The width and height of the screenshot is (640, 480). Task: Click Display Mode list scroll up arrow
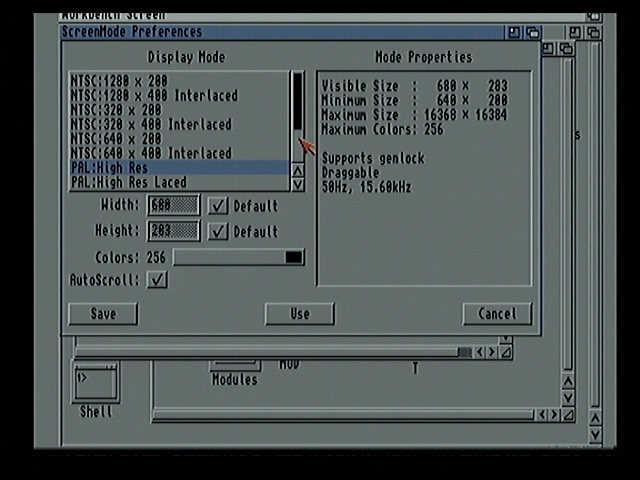(298, 171)
